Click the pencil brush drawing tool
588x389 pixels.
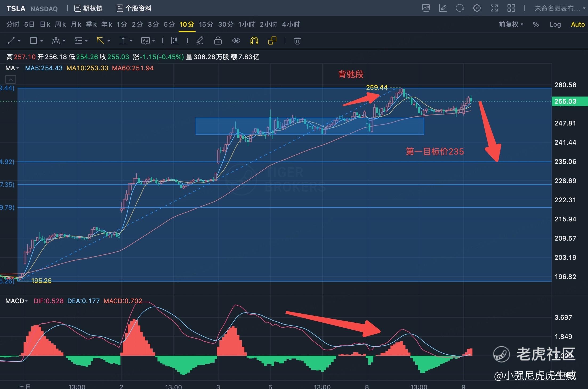[x=200, y=41]
